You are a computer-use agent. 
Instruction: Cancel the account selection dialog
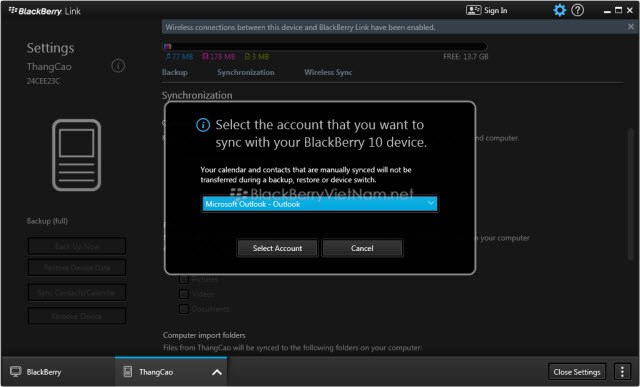[x=362, y=248]
